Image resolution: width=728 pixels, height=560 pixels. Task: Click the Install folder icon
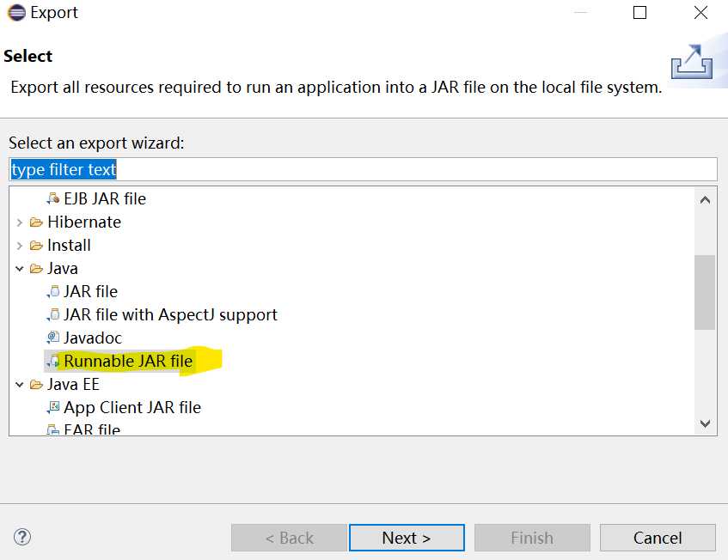(x=36, y=246)
